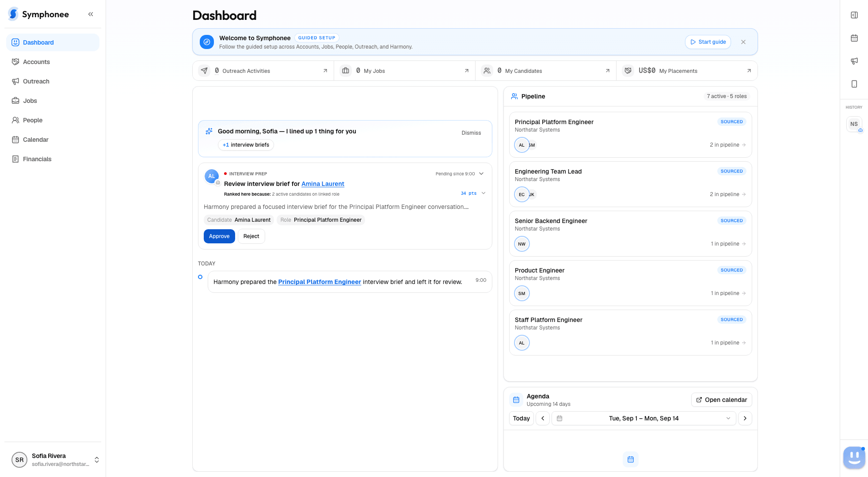This screenshot has width=868, height=477.
Task: Go to previous agenda period
Action: tap(543, 418)
